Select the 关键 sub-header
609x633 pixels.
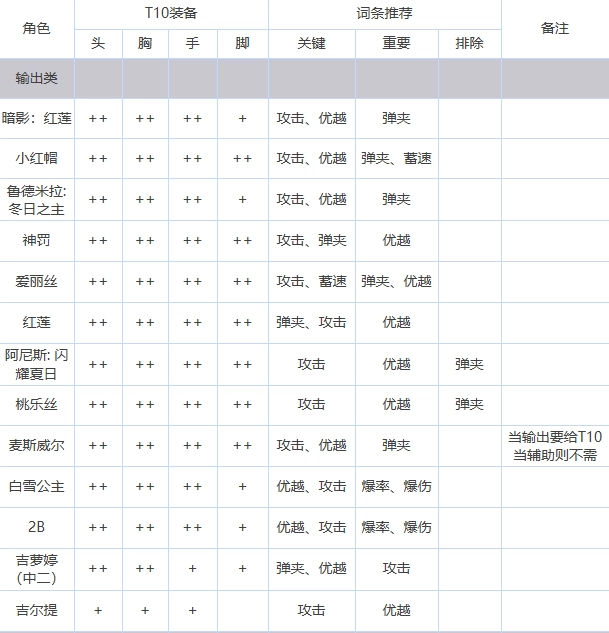click(311, 44)
